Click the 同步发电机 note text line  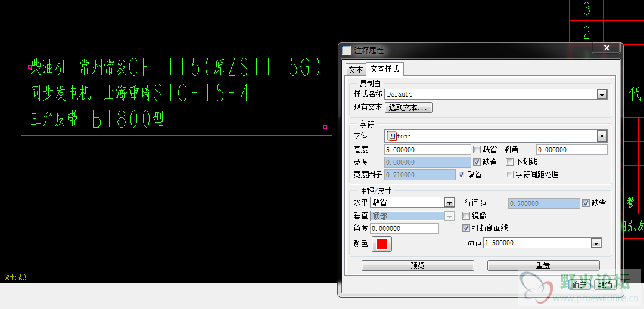coord(139,94)
